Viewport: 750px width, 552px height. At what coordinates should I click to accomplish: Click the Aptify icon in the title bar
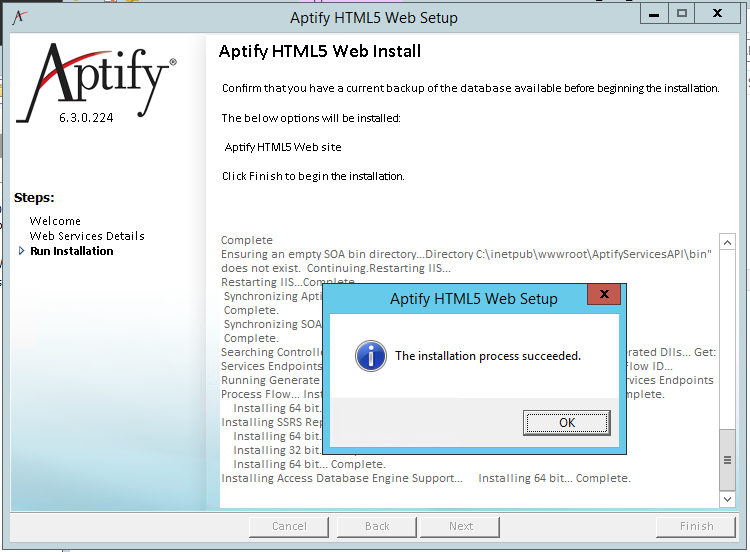pyautogui.click(x=19, y=17)
